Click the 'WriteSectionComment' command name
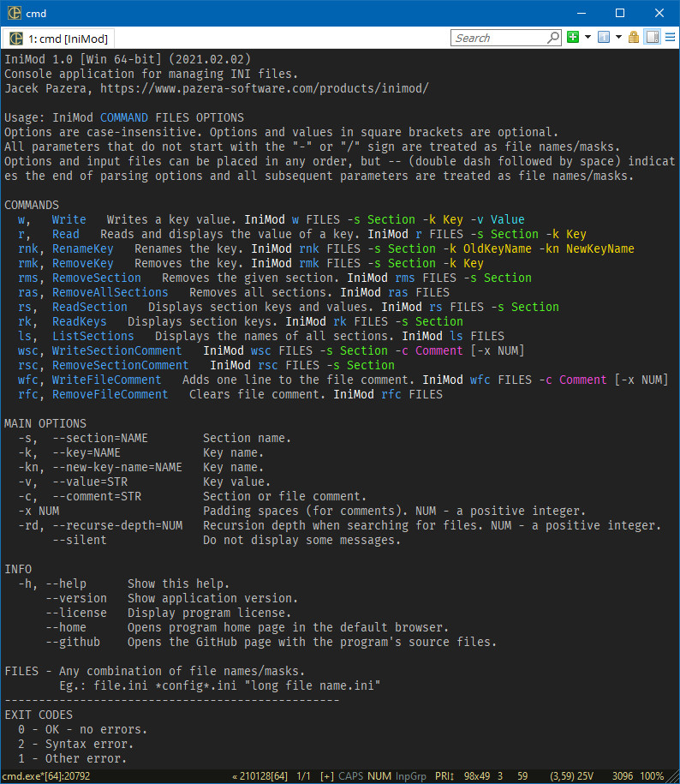Image resolution: width=680 pixels, height=784 pixels. pyautogui.click(x=117, y=350)
